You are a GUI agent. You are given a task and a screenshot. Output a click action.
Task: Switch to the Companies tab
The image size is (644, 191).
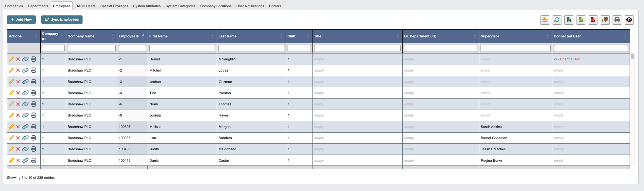14,6
